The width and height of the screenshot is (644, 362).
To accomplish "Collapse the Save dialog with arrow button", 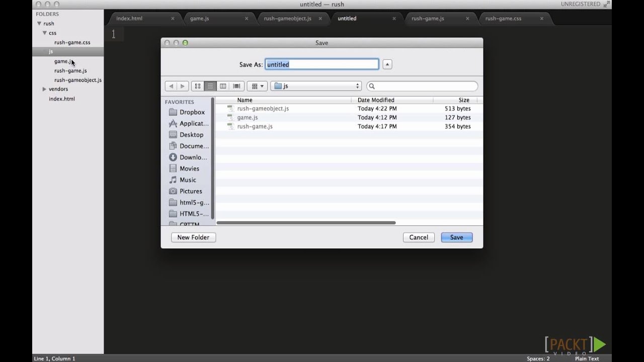I will (x=387, y=64).
